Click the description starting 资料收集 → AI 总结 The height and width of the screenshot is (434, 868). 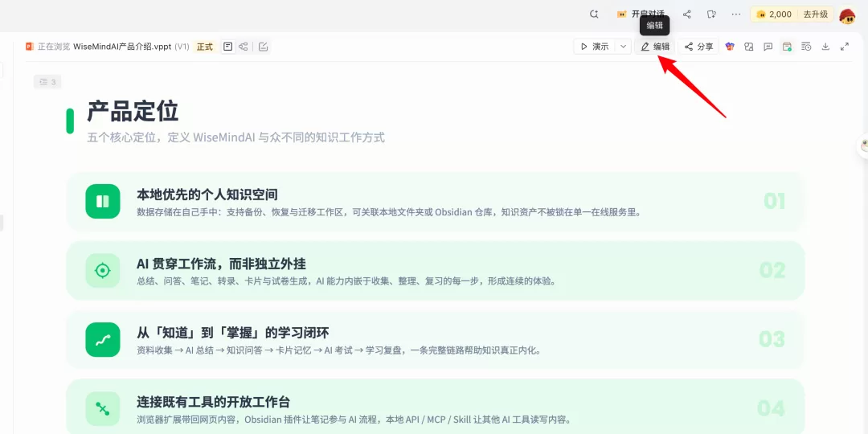pyautogui.click(x=338, y=350)
